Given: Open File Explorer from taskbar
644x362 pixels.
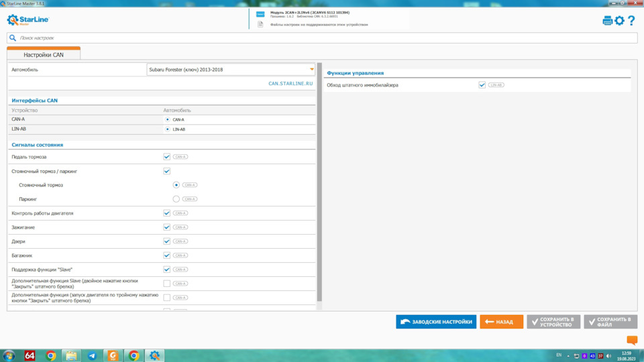Looking at the screenshot, I should click(72, 355).
